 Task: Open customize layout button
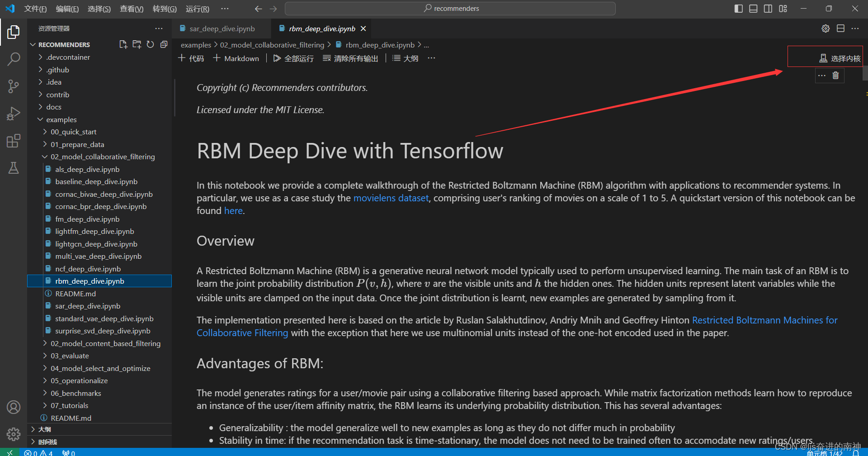point(783,9)
